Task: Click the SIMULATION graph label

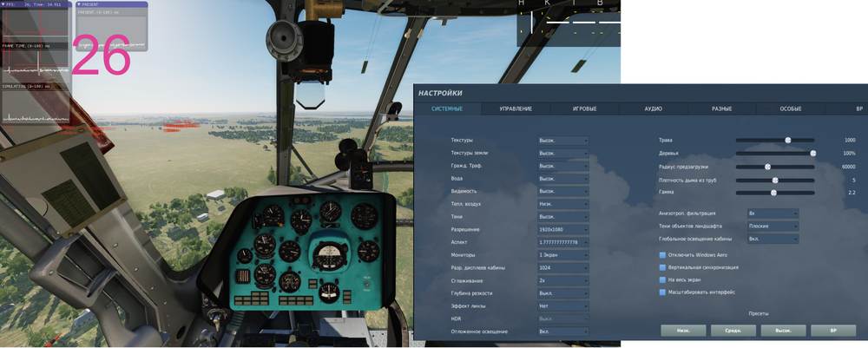Action: [25, 87]
